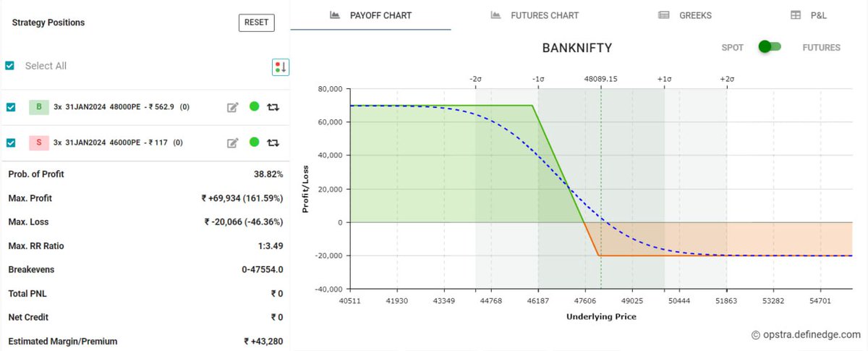Click the payoff chart tab icon
868x351 pixels.
[x=335, y=15]
